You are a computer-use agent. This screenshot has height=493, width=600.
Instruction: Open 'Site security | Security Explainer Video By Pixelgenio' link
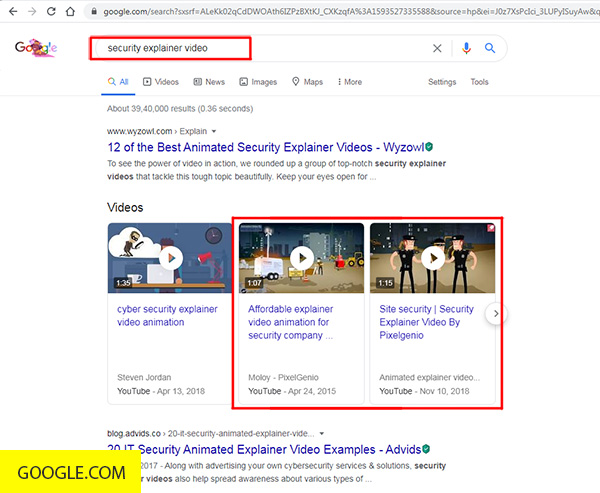pyautogui.click(x=426, y=322)
